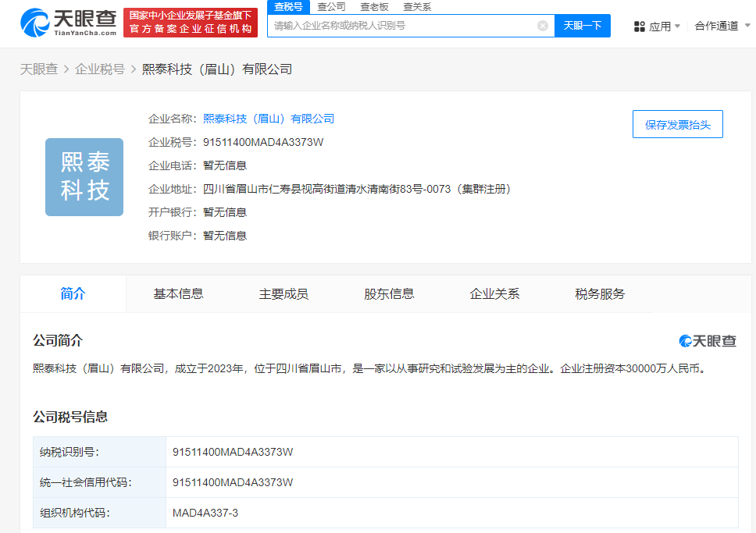Click the 组织机构代码 label cell
This screenshot has height=533, width=756.
[x=99, y=513]
